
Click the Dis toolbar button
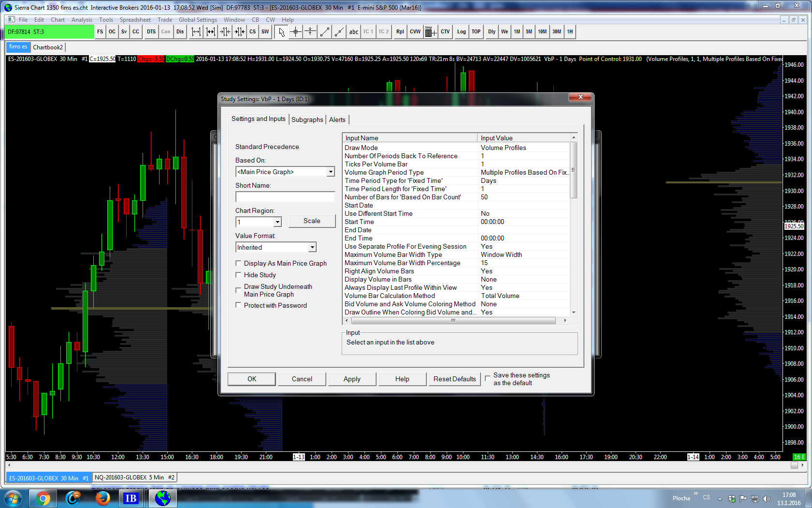pyautogui.click(x=180, y=32)
